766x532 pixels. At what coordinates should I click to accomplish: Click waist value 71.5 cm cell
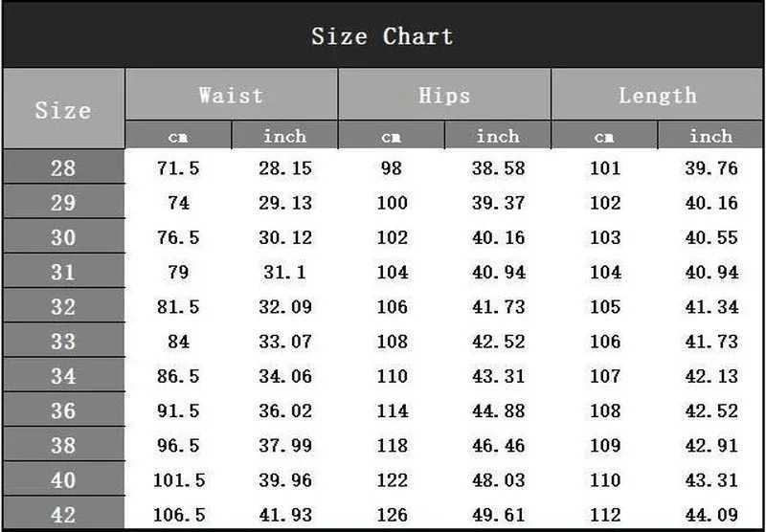178,168
